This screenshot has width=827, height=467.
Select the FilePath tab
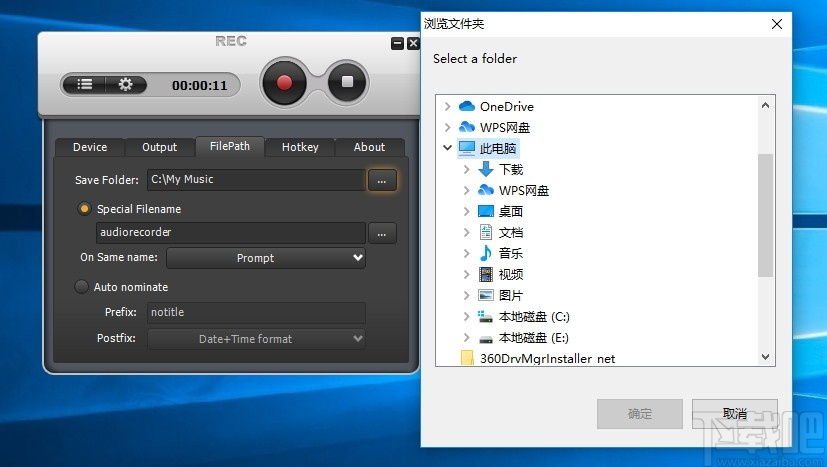pyautogui.click(x=229, y=146)
